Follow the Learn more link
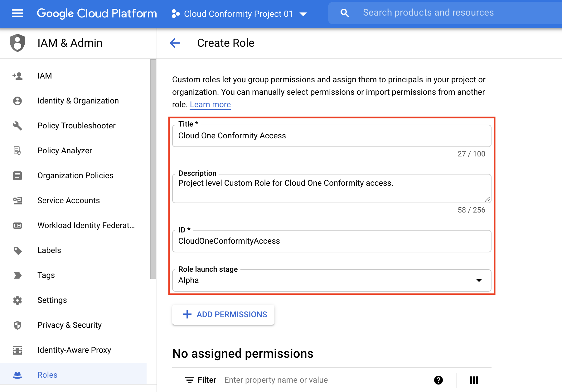 click(x=210, y=105)
